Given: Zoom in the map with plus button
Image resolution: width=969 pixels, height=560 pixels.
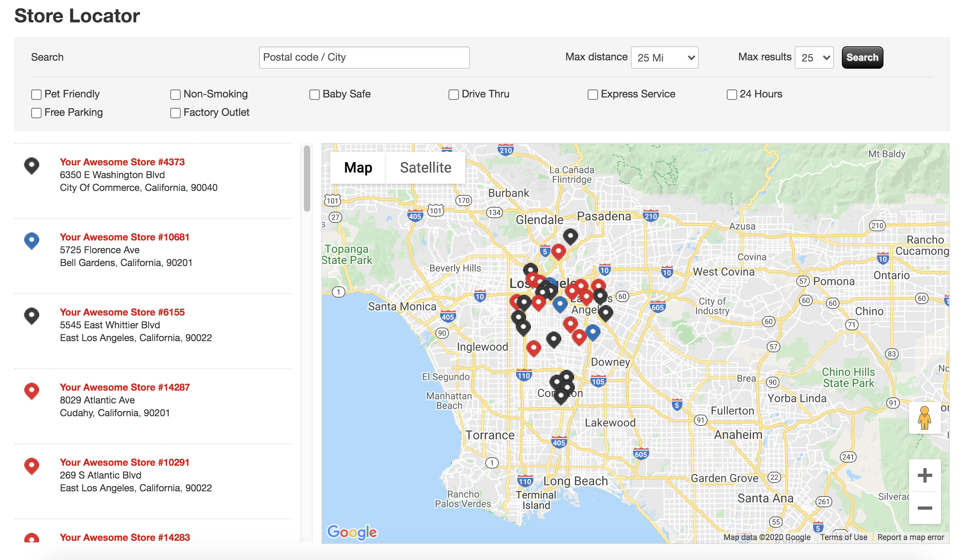Looking at the screenshot, I should [x=925, y=475].
